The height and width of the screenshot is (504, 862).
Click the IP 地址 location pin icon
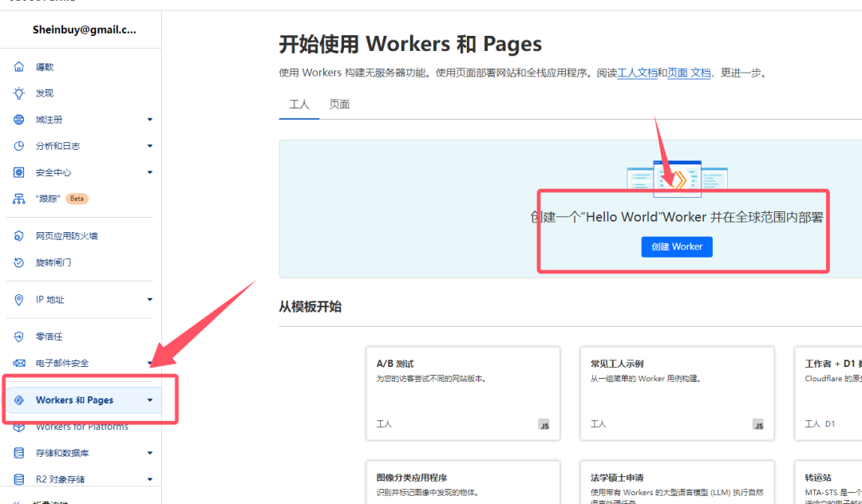tap(18, 300)
